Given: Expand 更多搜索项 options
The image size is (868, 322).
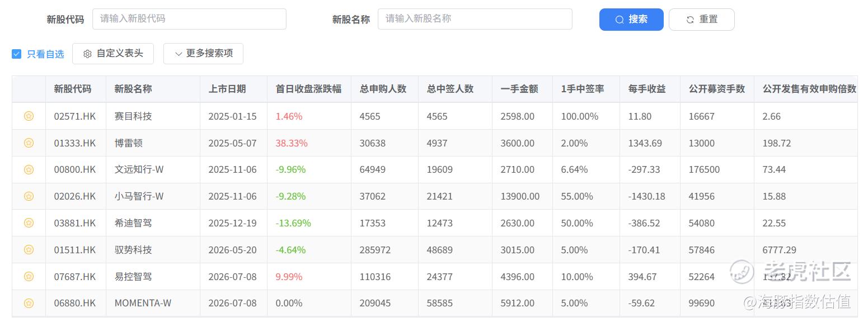Looking at the screenshot, I should (x=203, y=54).
